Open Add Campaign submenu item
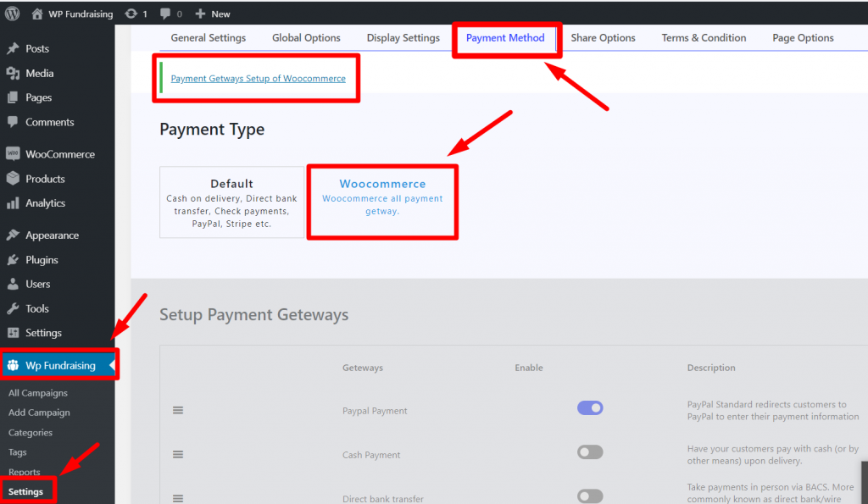Viewport: 868px width, 504px height. (x=39, y=413)
